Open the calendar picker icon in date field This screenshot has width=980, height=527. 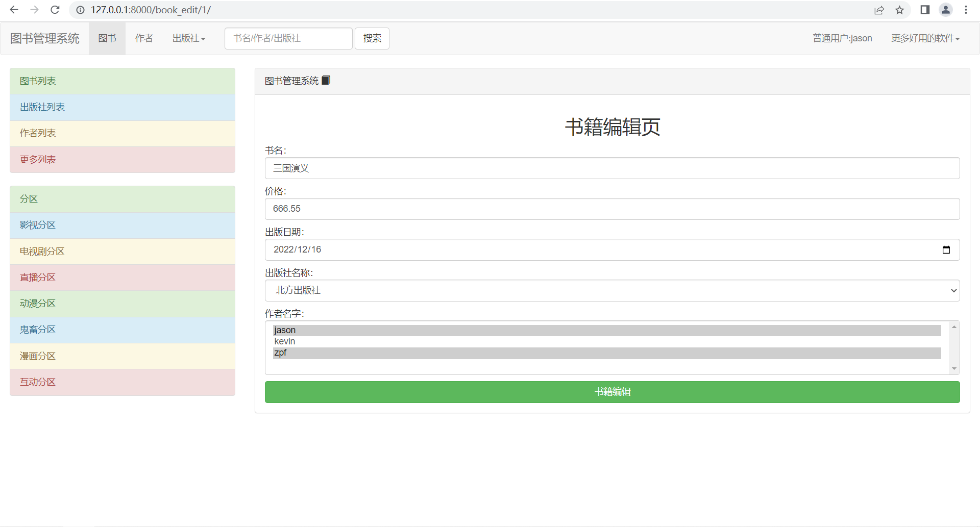946,249
